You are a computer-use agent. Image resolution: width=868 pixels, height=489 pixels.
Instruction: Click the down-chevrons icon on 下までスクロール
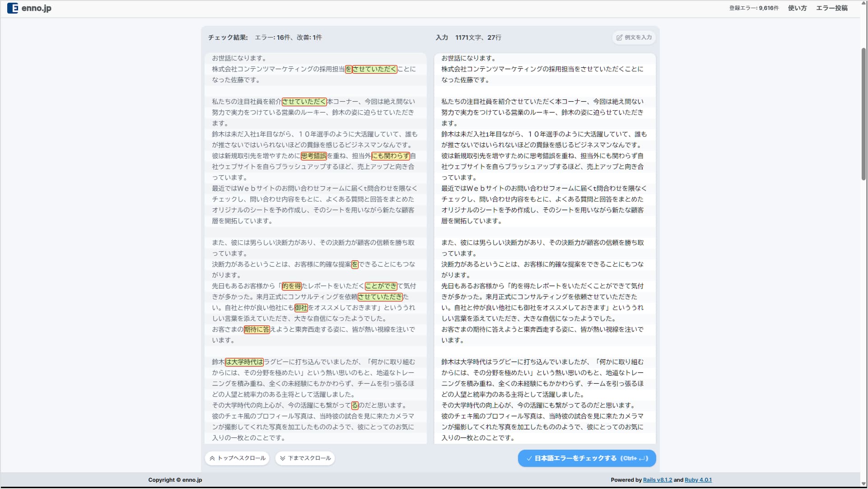point(283,458)
